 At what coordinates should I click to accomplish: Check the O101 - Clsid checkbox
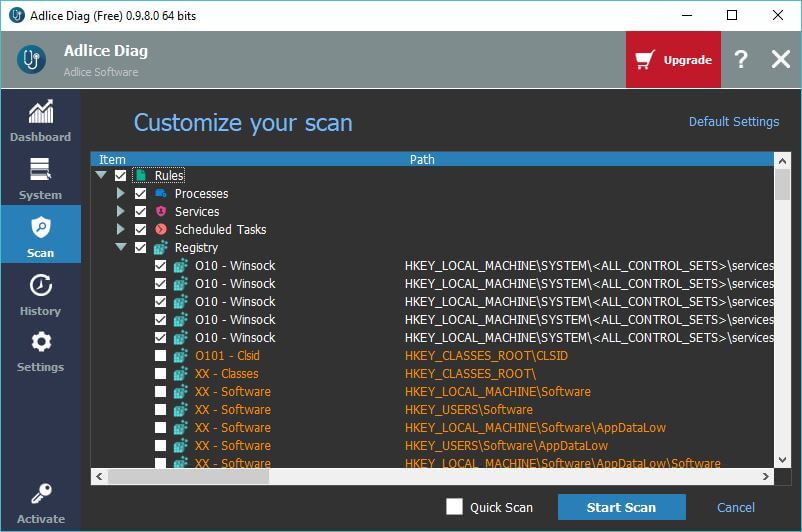pos(160,356)
